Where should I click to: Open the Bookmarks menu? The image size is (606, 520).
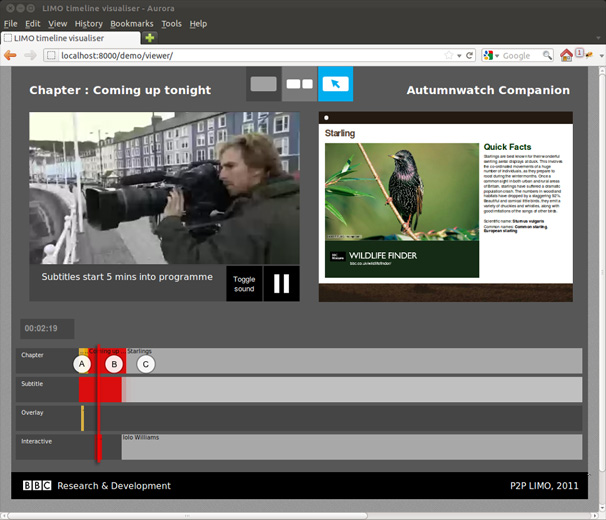[131, 23]
